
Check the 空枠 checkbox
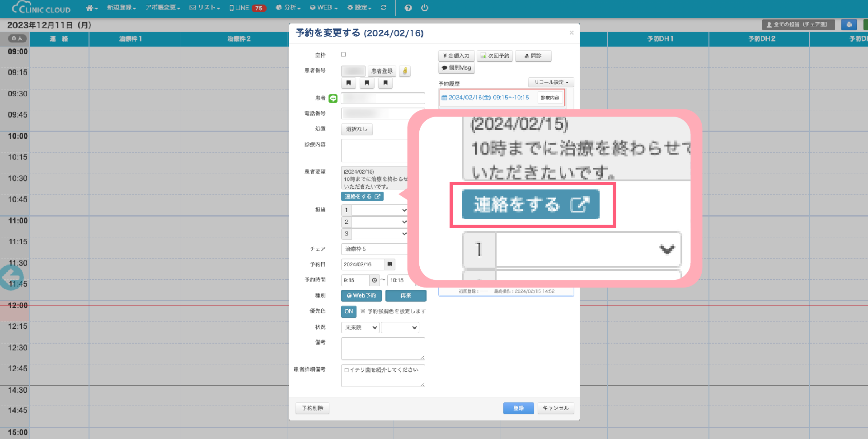point(343,55)
